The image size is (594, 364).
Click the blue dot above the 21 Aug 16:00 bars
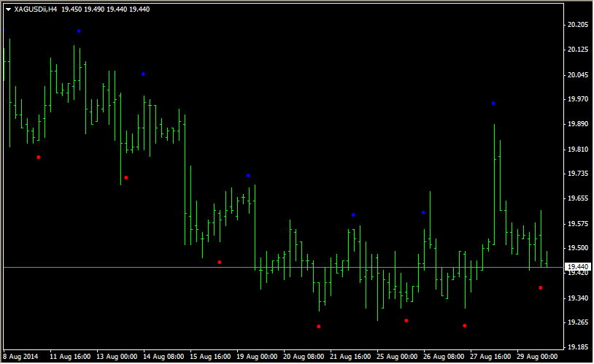(353, 215)
